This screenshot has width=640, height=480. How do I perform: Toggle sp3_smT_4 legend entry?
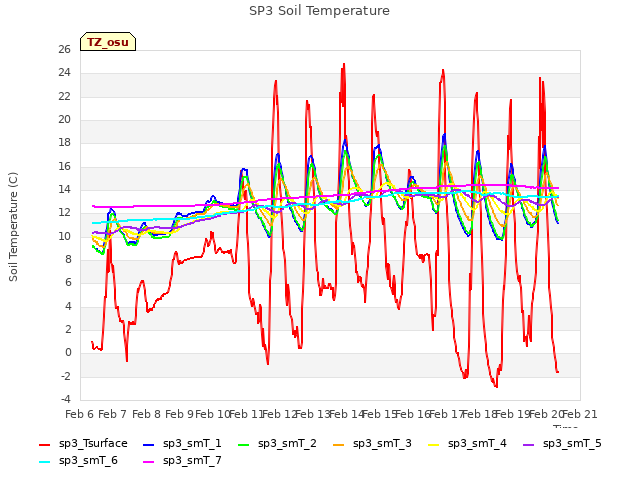pos(467,443)
